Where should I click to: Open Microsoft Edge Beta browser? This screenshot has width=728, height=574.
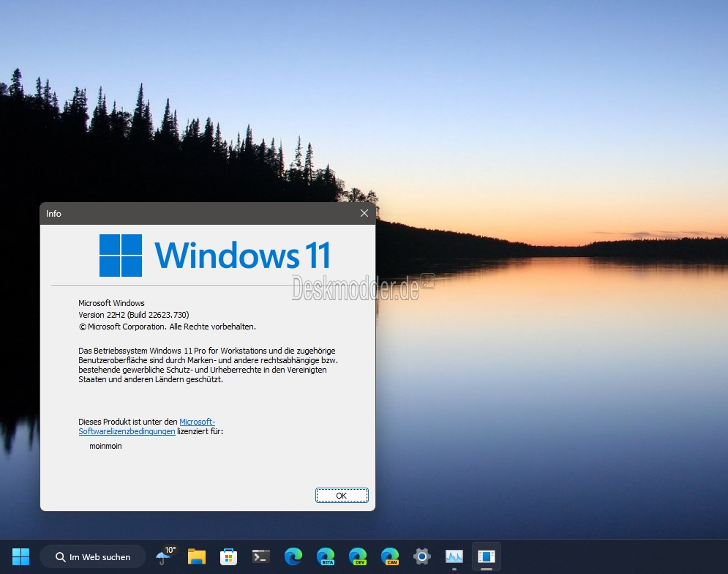point(326,556)
